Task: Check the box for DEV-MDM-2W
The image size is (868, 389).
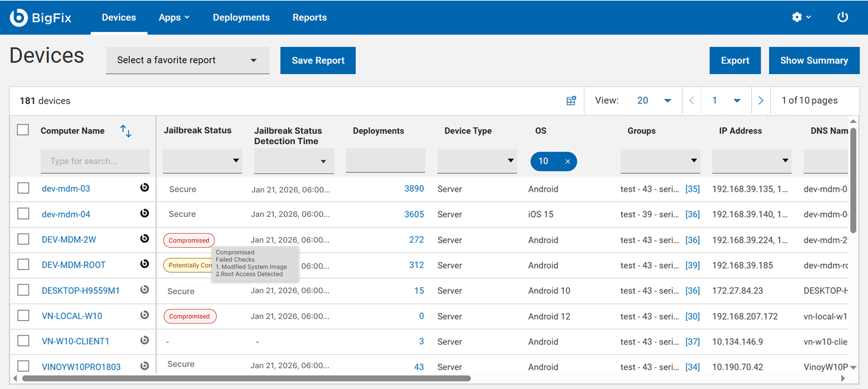Action: pos(23,239)
